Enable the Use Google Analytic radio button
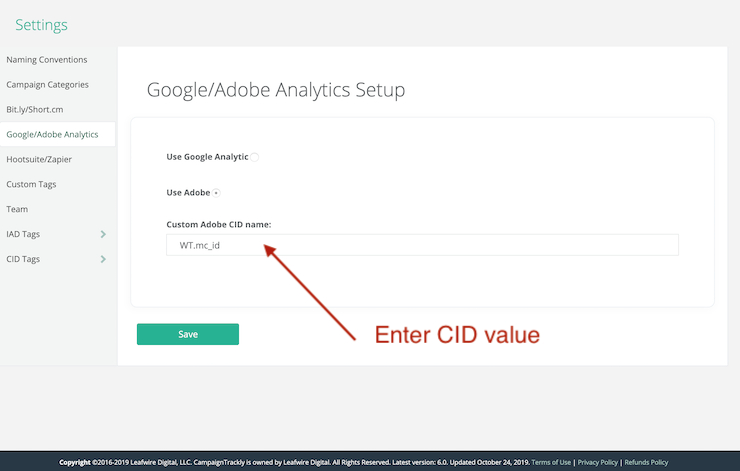 [255, 157]
